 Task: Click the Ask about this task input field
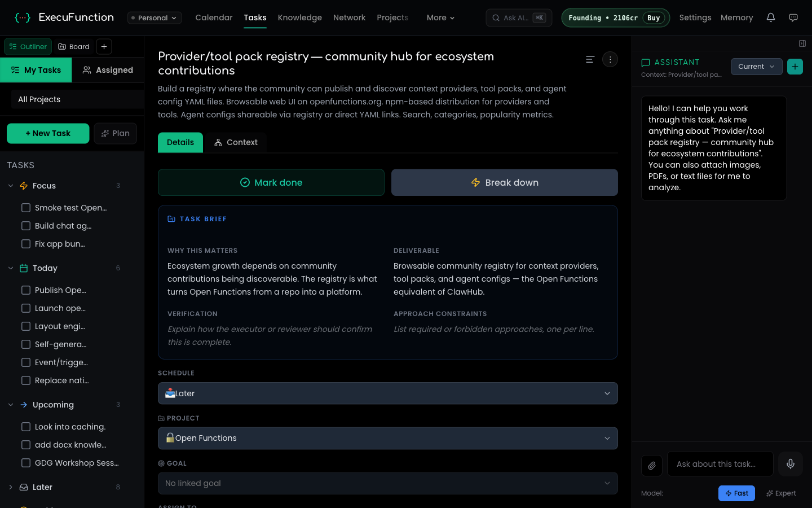point(720,464)
